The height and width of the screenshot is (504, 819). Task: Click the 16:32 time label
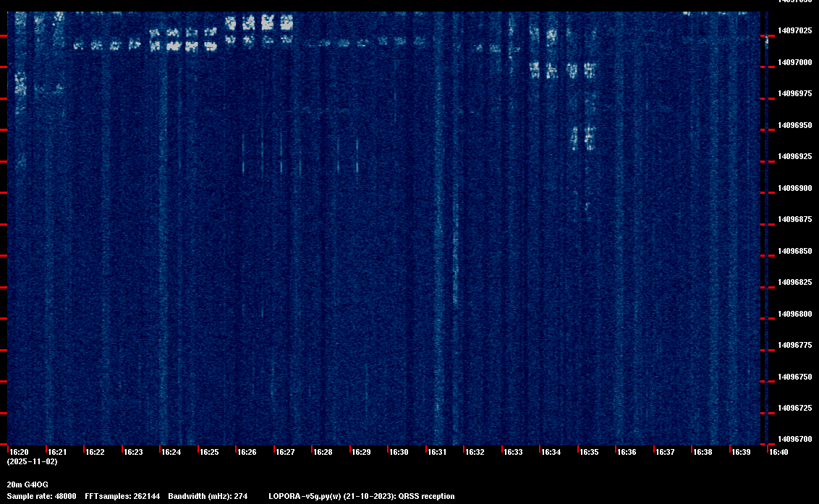(x=475, y=452)
